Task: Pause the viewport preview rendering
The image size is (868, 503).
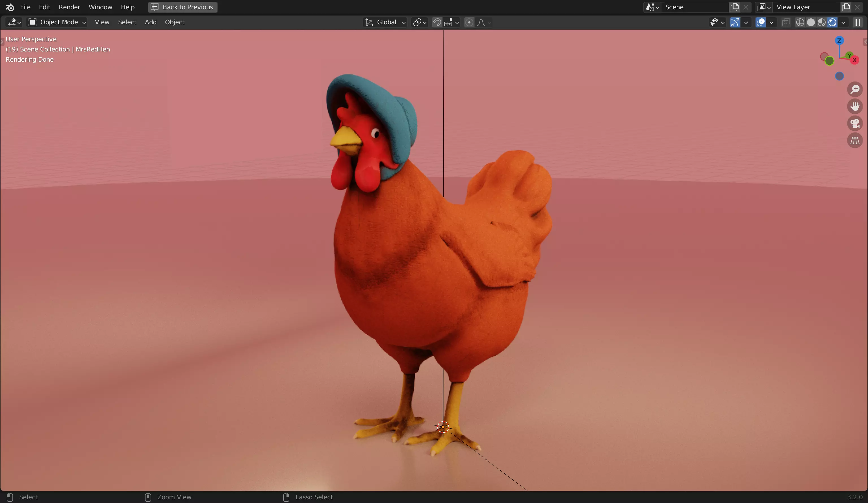Action: click(x=857, y=22)
